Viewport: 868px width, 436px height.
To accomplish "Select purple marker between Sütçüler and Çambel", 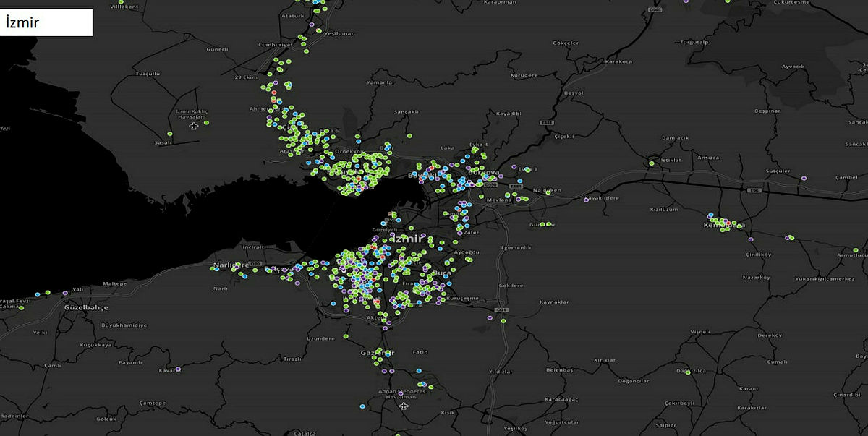I will 804,178.
